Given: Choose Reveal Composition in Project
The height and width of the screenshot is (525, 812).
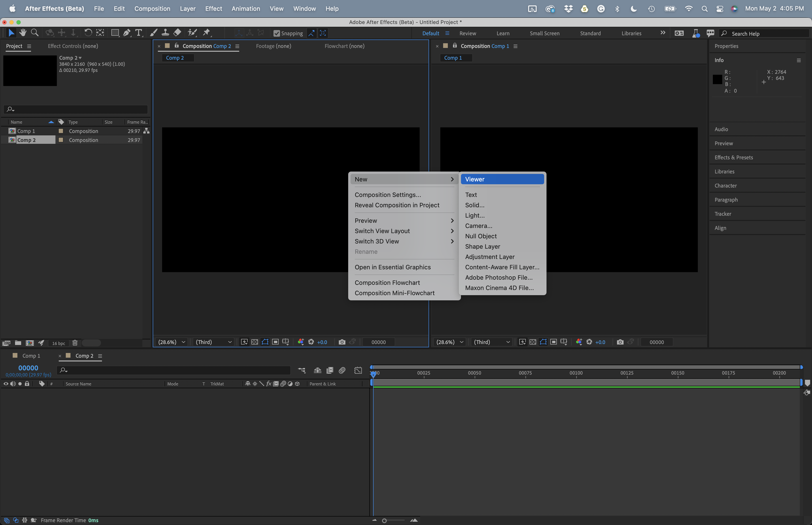Looking at the screenshot, I should [x=397, y=205].
